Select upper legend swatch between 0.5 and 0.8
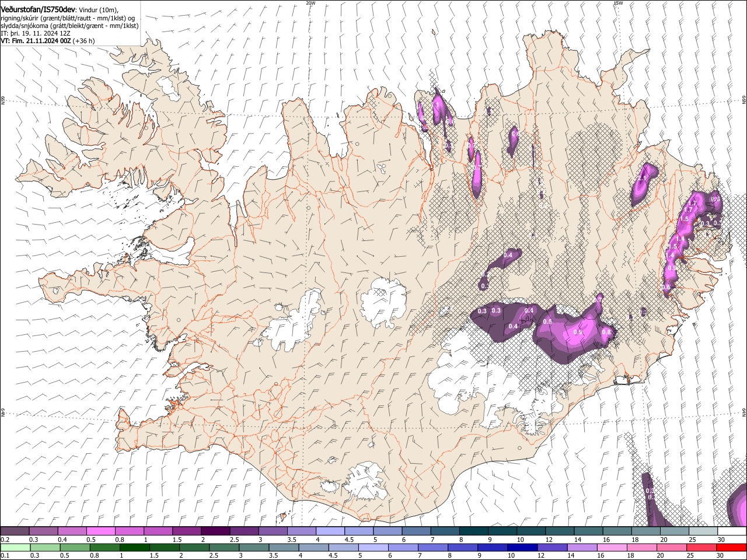This screenshot has width=747, height=560. pos(100,531)
